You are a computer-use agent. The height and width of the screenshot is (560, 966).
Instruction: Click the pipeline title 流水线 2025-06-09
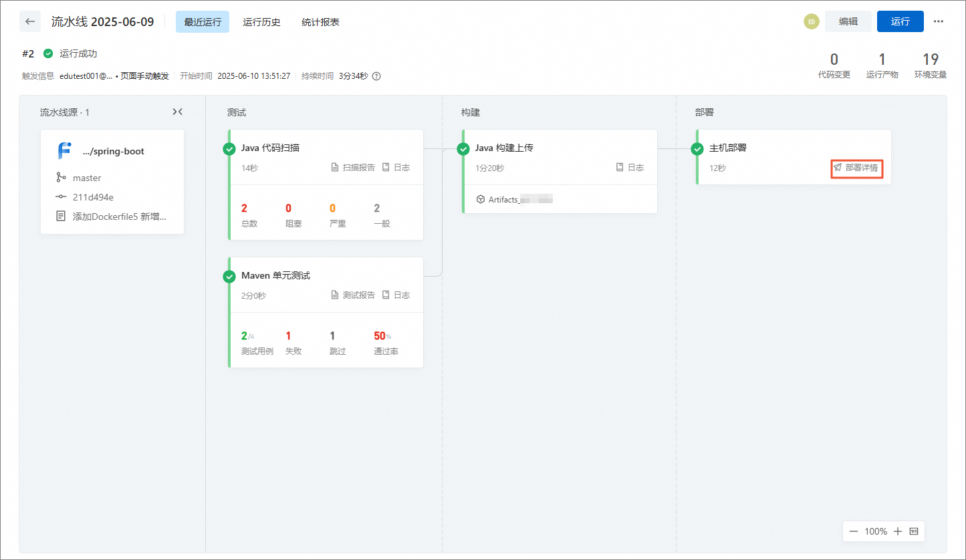click(103, 21)
